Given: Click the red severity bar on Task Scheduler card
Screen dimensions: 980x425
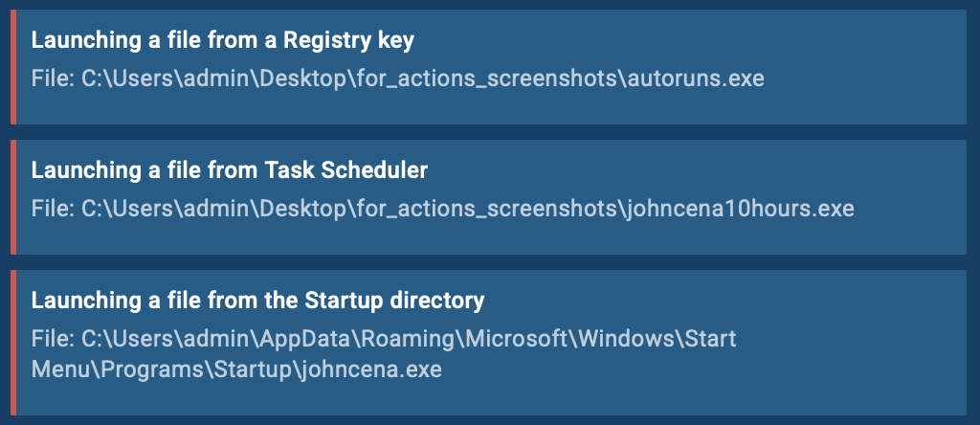Looking at the screenshot, I should [x=13, y=197].
